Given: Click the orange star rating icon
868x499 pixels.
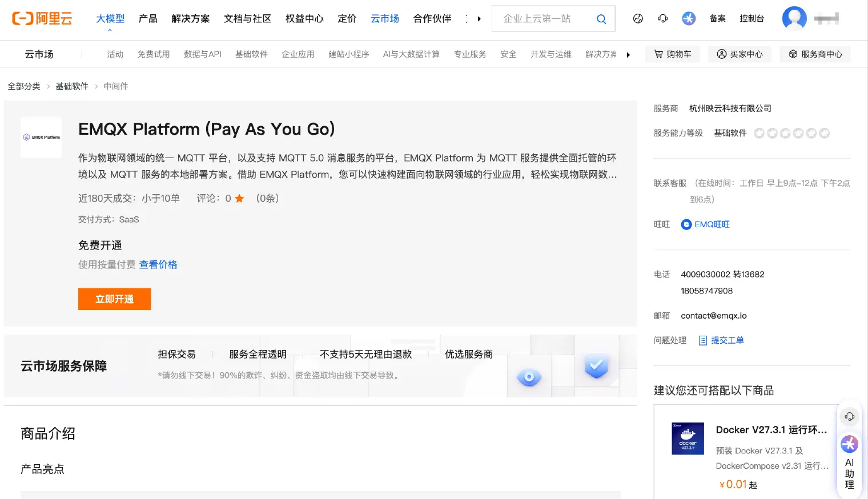Looking at the screenshot, I should coord(239,198).
